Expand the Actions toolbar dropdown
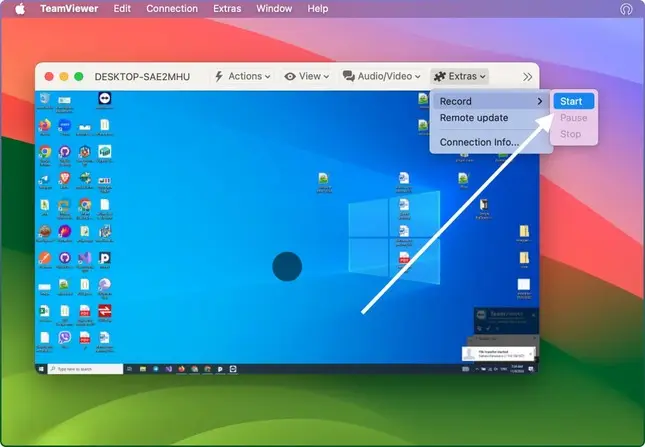645x447 pixels. tap(243, 76)
